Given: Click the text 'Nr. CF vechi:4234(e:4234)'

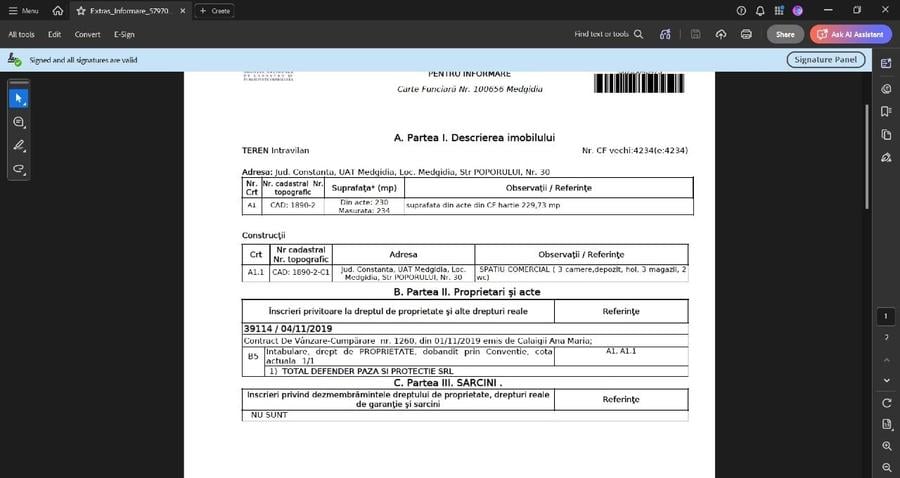Looking at the screenshot, I should [635, 150].
